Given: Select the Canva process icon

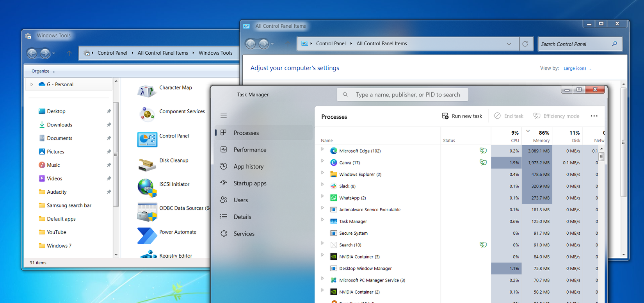Looking at the screenshot, I should point(334,162).
